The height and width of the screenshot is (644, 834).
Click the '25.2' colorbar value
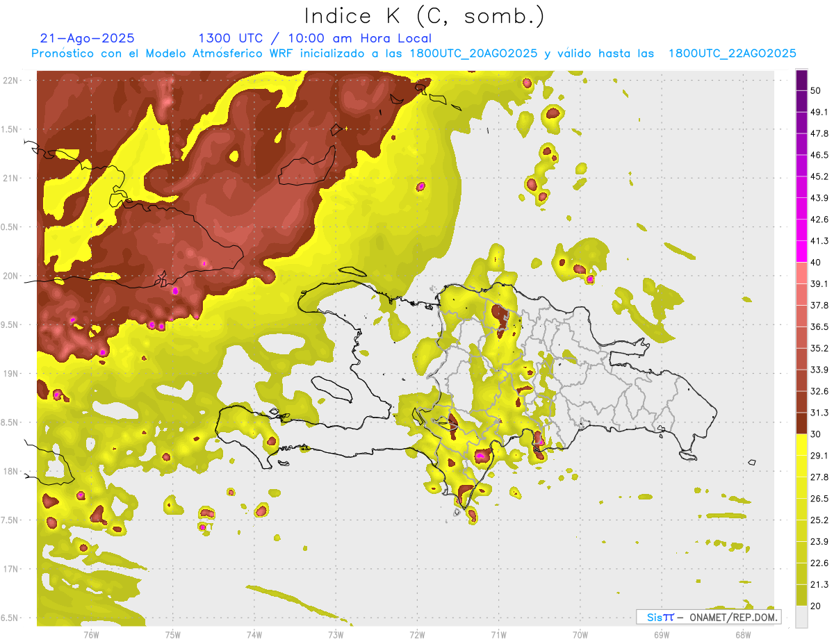pos(819,520)
